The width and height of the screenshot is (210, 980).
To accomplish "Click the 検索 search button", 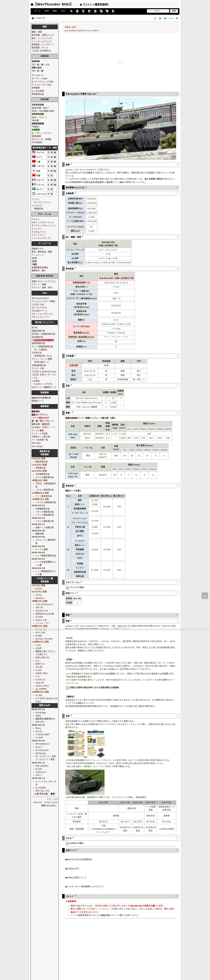I will (x=174, y=11).
